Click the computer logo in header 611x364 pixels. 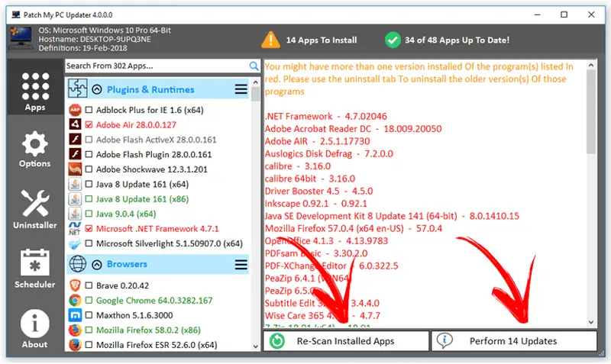coord(21,37)
